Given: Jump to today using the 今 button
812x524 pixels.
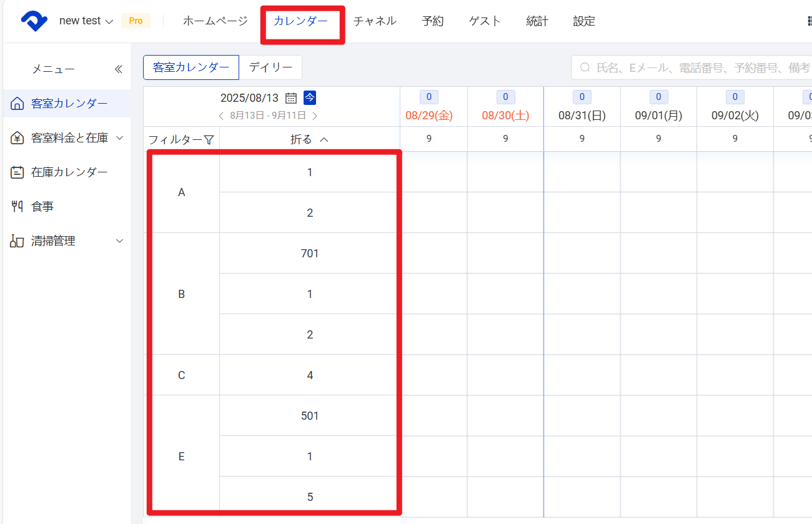Looking at the screenshot, I should click(310, 97).
